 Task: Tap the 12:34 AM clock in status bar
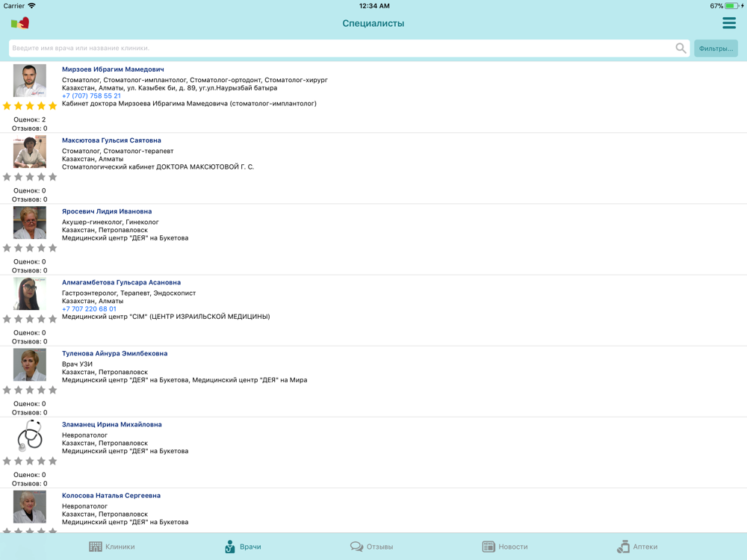click(374, 6)
